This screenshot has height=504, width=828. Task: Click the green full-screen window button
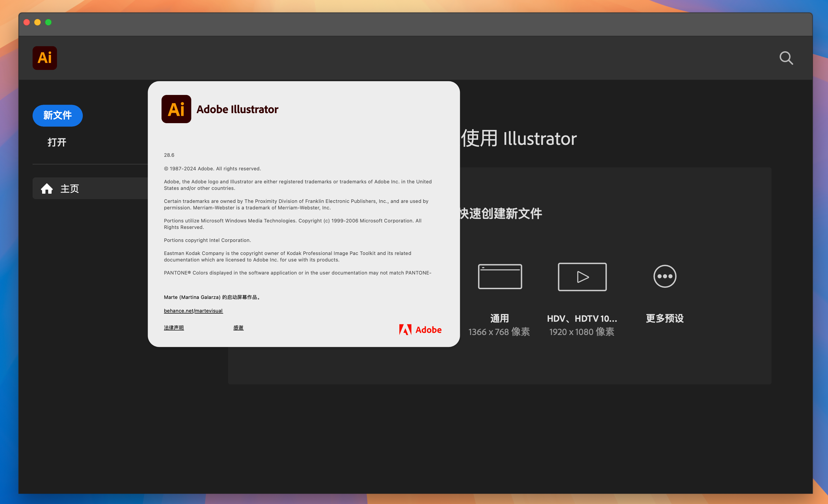point(48,22)
